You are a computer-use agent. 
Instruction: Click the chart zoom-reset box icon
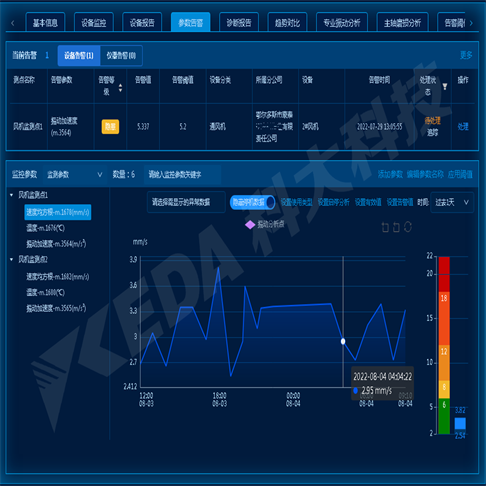(396, 227)
